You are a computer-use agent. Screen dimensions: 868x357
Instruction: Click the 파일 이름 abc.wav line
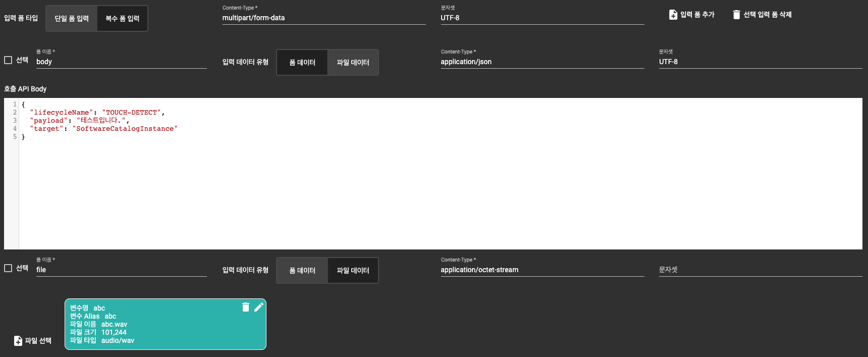point(98,324)
